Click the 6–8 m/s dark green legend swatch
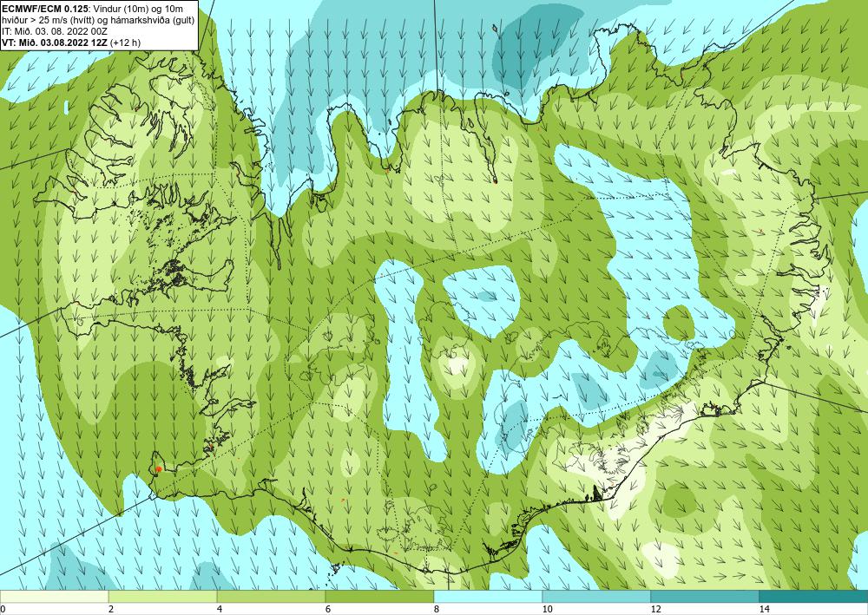Screen dimensions: 868x615 [380, 596]
